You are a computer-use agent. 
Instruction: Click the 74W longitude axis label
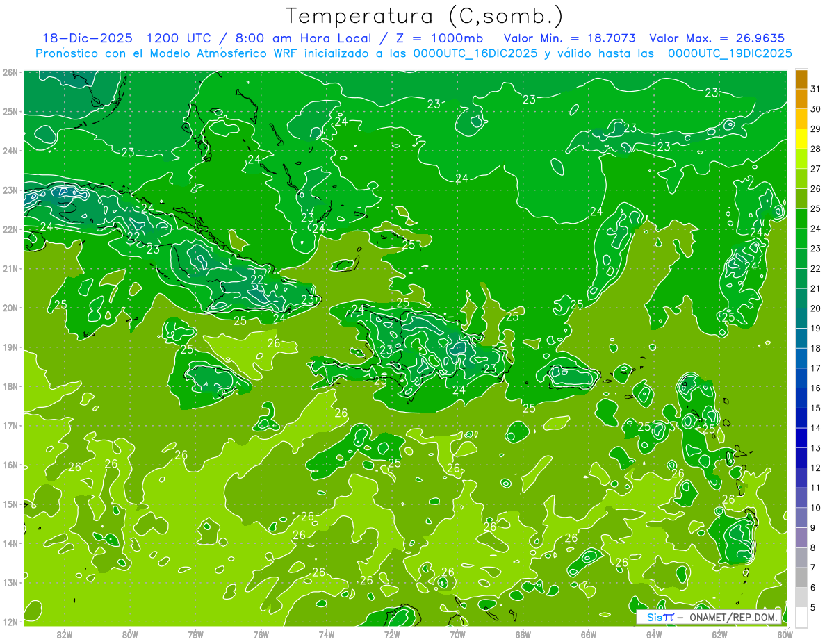click(x=327, y=635)
